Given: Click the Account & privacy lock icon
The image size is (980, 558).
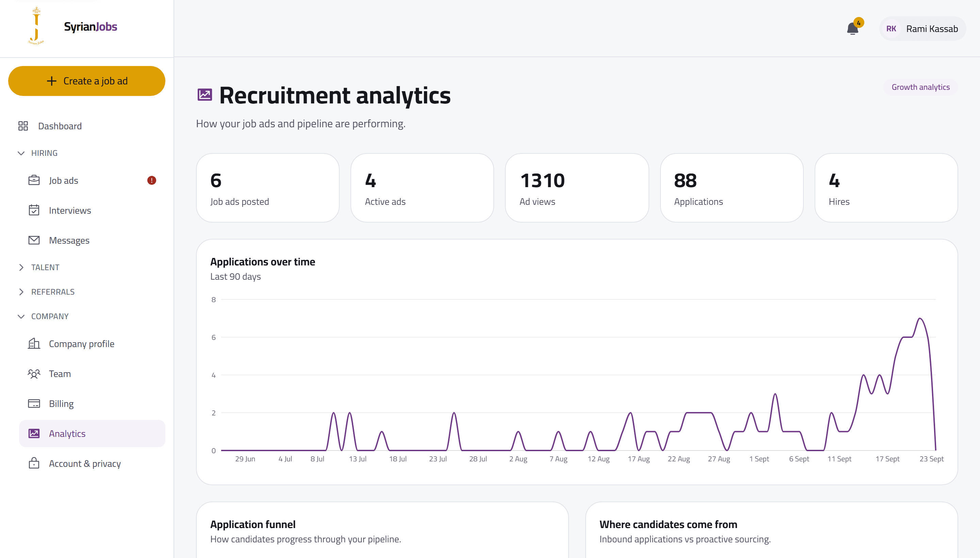Looking at the screenshot, I should [34, 463].
